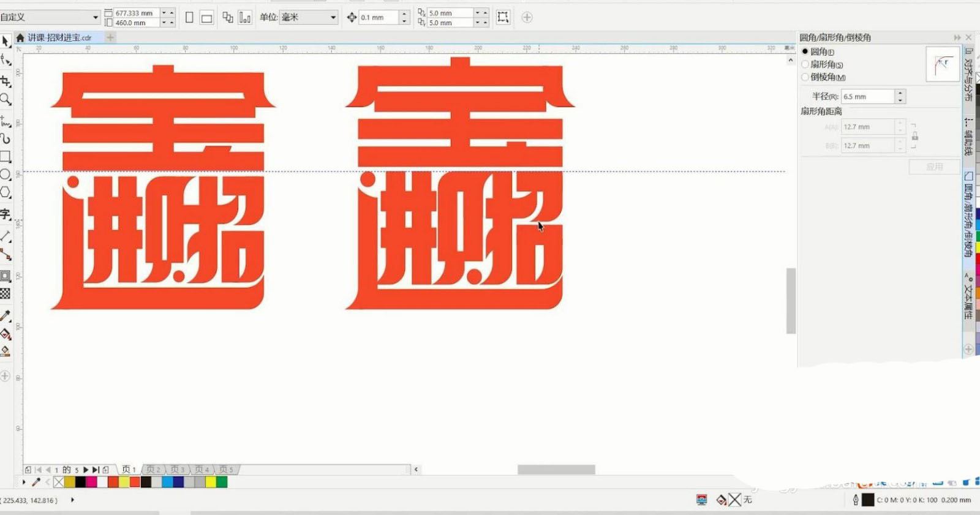Select the Shape edit tool

(x=6, y=60)
